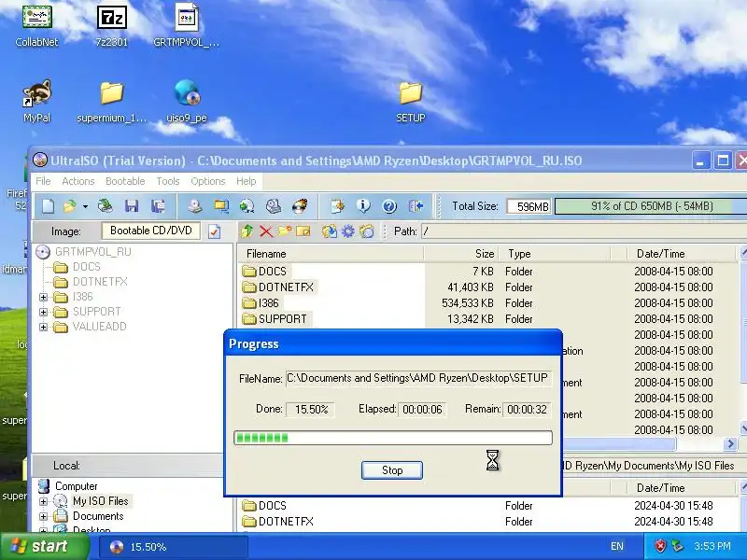Image resolution: width=747 pixels, height=560 pixels.
Task: Click the Exit door toolbar icon
Action: point(416,206)
